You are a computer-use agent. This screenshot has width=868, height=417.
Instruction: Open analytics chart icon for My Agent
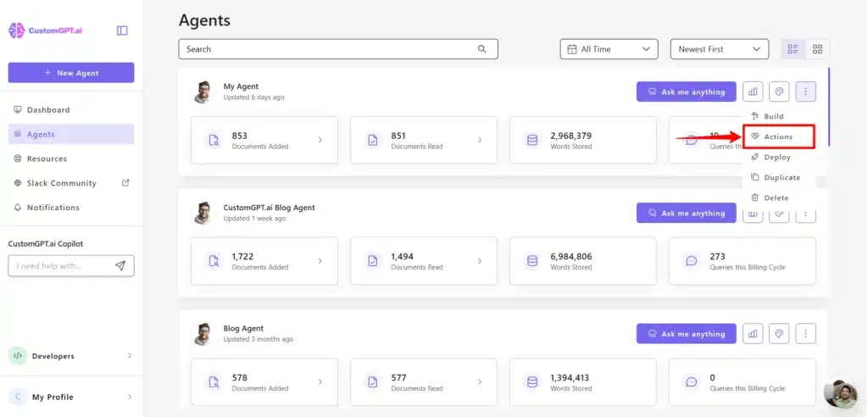[x=753, y=92]
